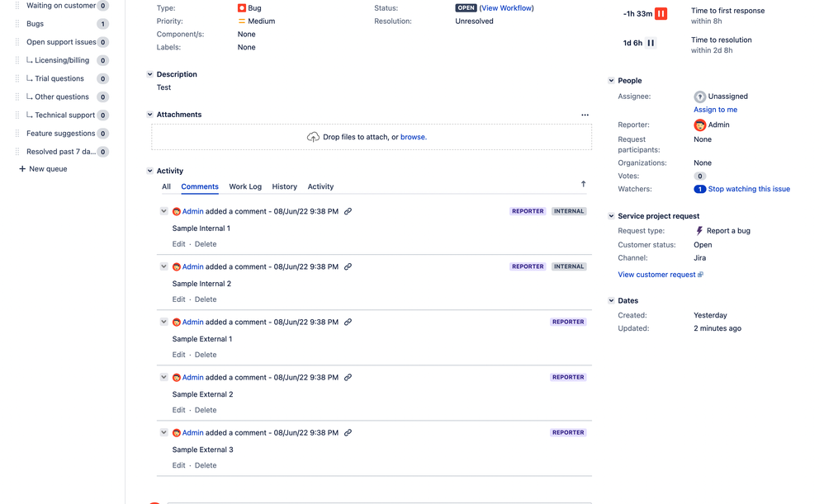Image resolution: width=824 pixels, height=504 pixels.
Task: Click the browse link in attachments
Action: tap(413, 137)
